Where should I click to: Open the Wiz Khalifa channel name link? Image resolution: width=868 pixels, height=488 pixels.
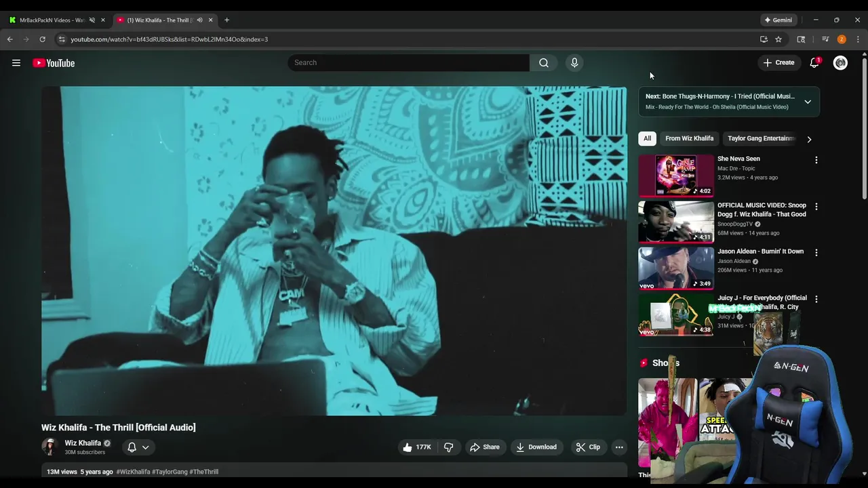click(83, 443)
